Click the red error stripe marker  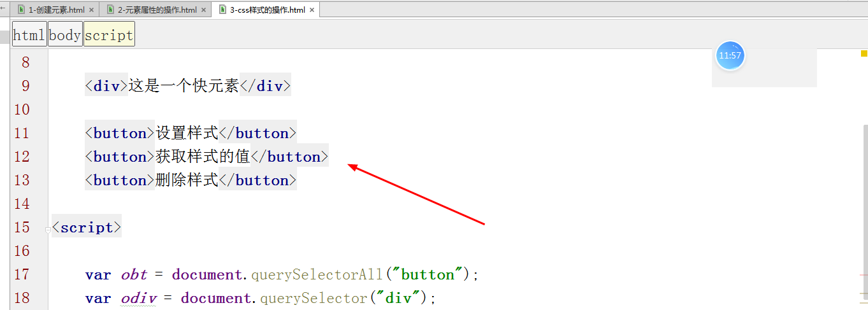point(864,274)
